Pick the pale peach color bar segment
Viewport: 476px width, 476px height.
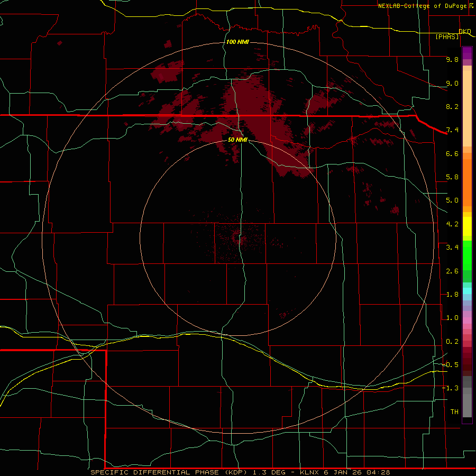(467, 108)
